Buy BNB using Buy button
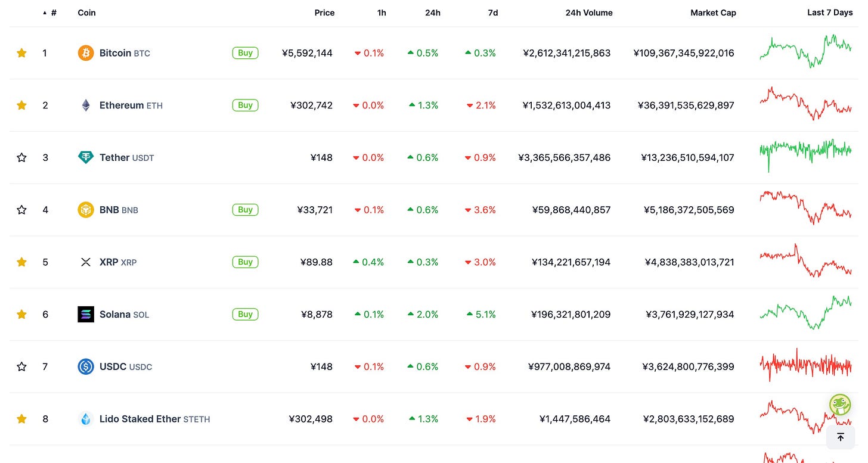 point(245,210)
